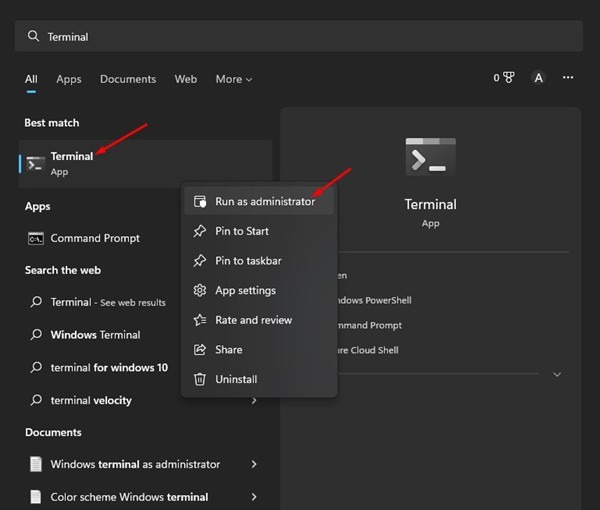Screen dimensions: 600x510
Task: Click search icon beside 'Terminal - See web results'
Action: coord(36,302)
